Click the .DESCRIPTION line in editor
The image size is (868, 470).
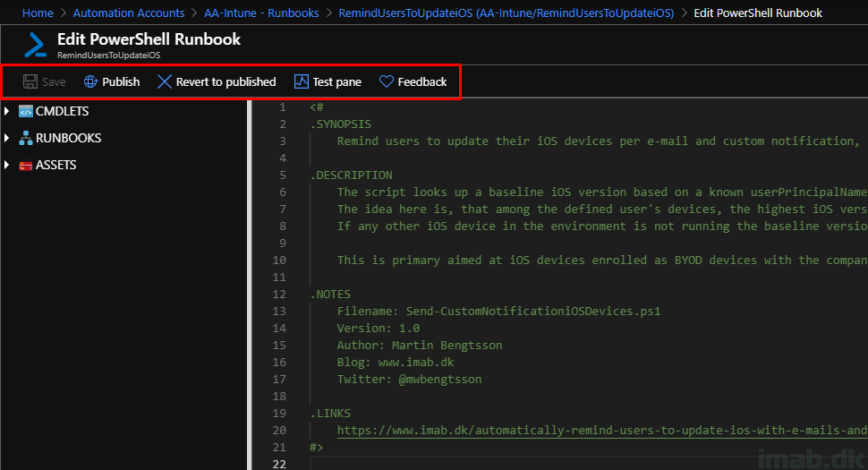click(351, 175)
